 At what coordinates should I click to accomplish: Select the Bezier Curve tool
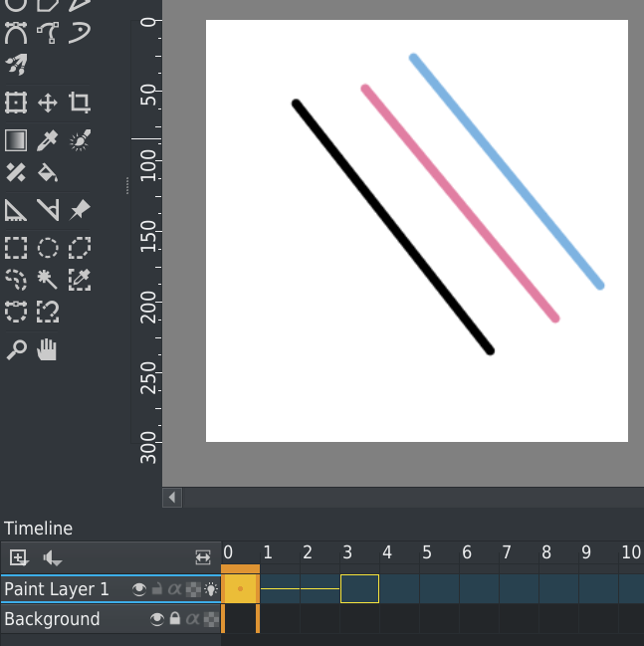click(16, 33)
